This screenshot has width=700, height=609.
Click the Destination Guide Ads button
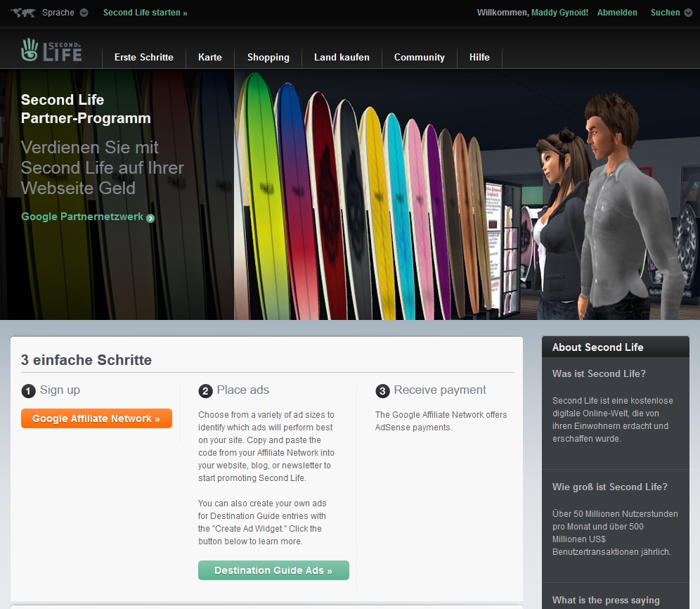coord(273,570)
